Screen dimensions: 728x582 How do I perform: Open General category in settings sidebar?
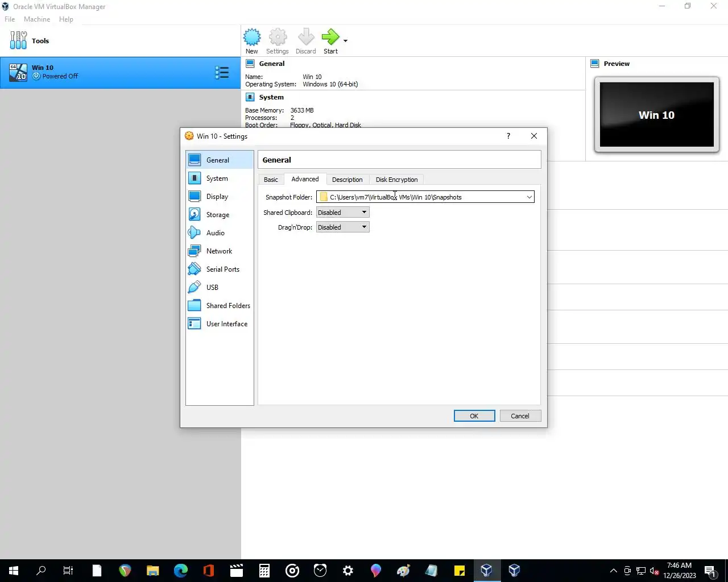coord(220,160)
